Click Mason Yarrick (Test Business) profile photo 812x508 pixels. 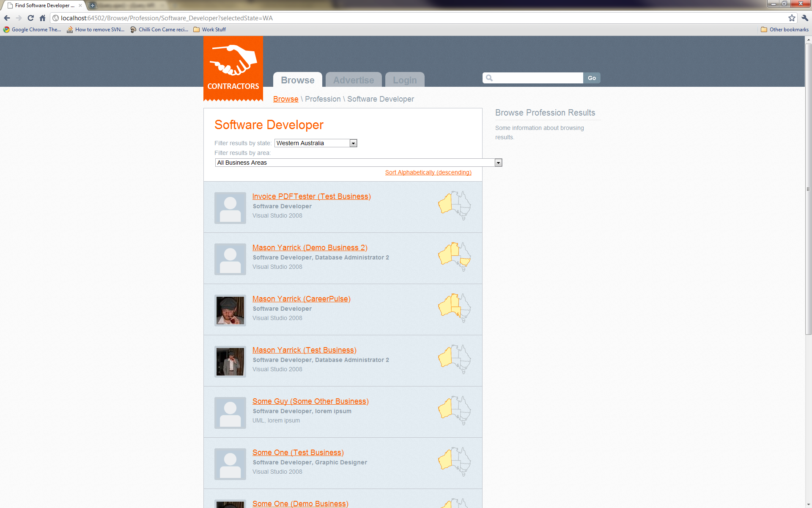[230, 362]
